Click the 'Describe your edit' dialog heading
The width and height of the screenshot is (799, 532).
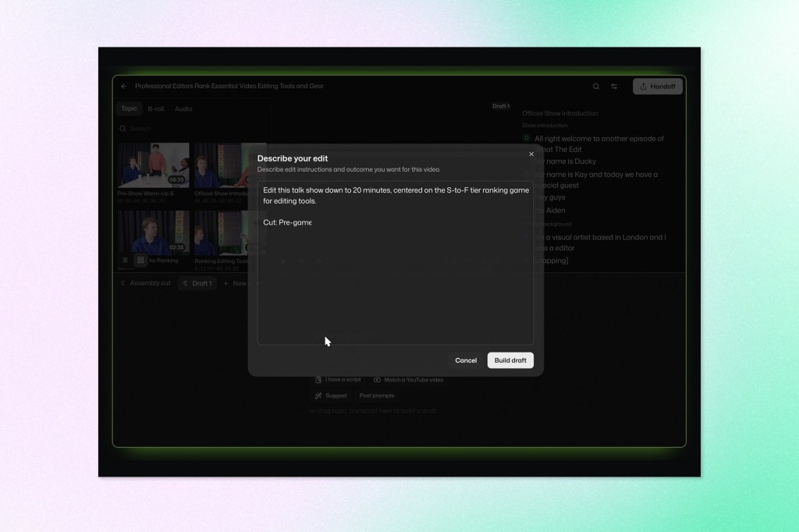point(293,158)
